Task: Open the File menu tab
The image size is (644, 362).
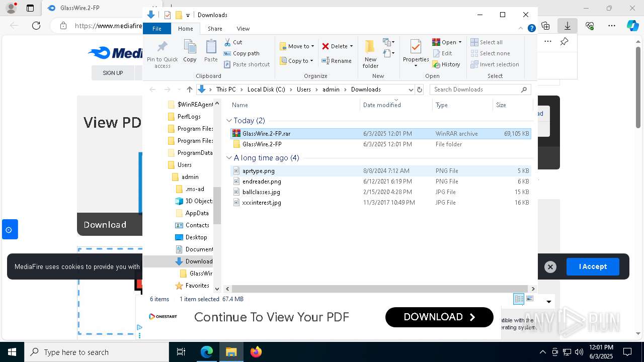Action: (157, 29)
